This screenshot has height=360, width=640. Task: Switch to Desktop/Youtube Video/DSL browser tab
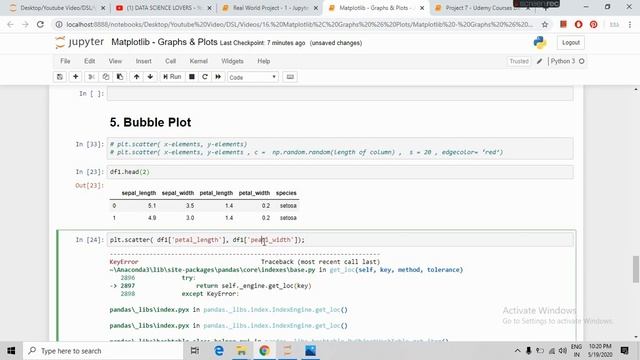[x=57, y=8]
